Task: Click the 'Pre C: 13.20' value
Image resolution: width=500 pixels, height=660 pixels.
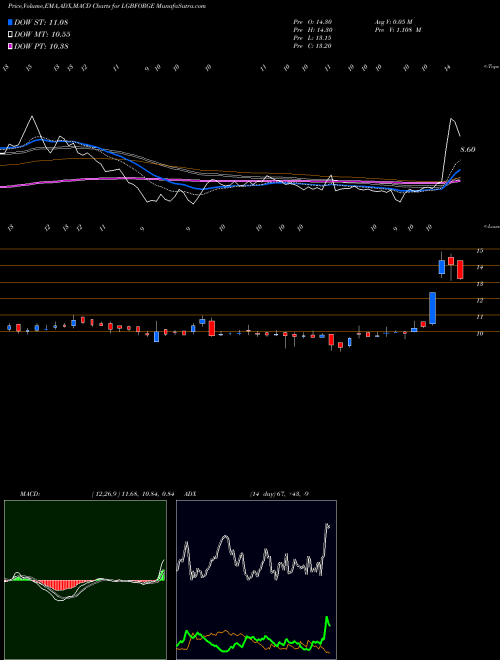Action: click(x=313, y=46)
